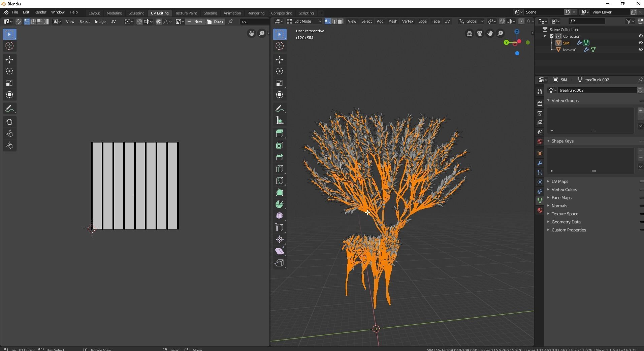Expand the Normals panel
Viewport: 644px width, 351px height.
coord(559,206)
